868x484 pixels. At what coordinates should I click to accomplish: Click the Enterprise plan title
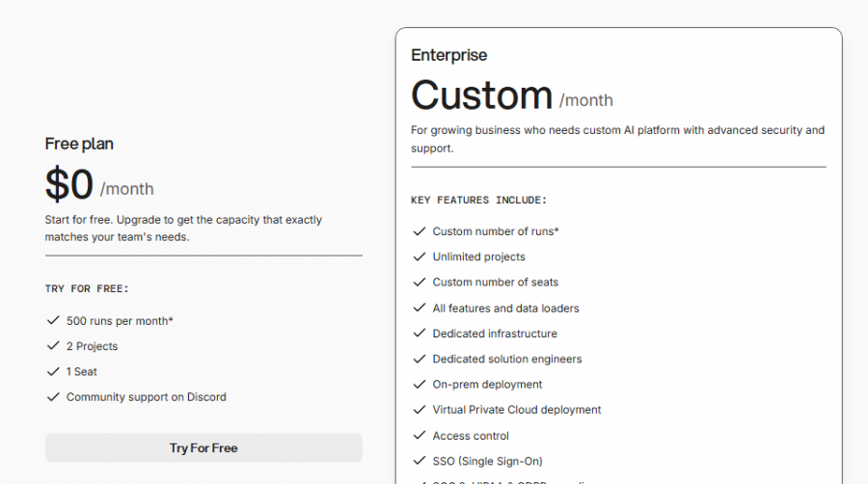(448, 55)
